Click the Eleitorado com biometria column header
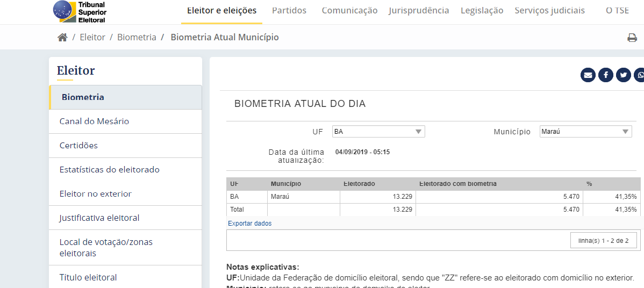644x288 pixels. point(457,184)
